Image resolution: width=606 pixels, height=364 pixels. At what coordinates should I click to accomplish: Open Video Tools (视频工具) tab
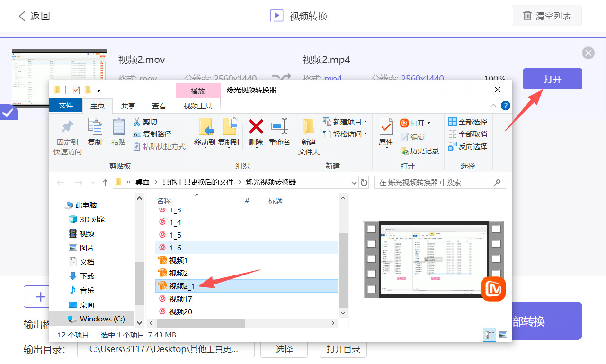pyautogui.click(x=198, y=106)
